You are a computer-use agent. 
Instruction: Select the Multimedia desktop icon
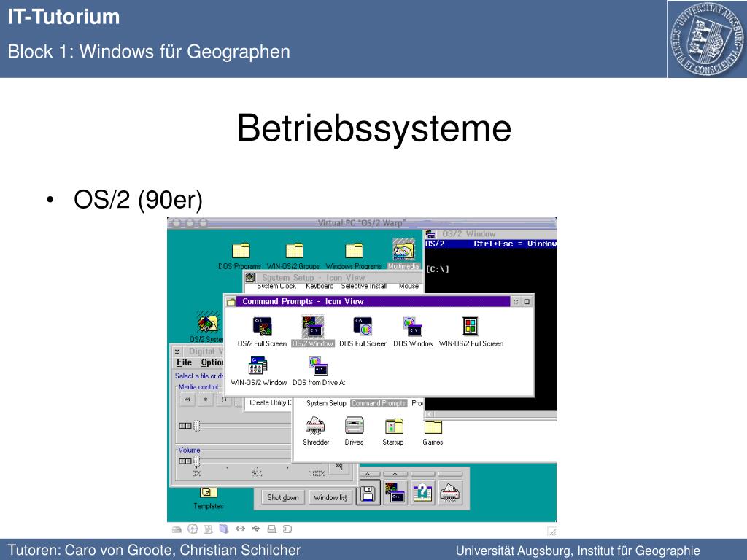tap(403, 250)
